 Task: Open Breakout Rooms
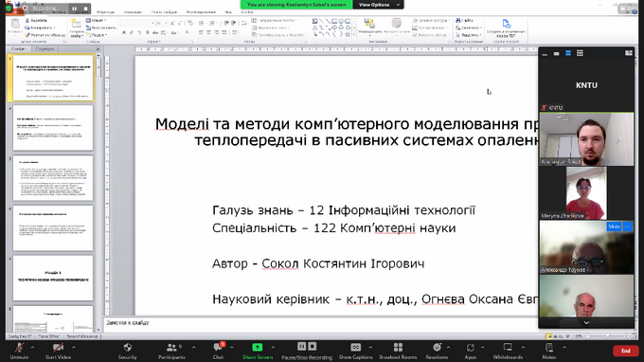coord(398,347)
